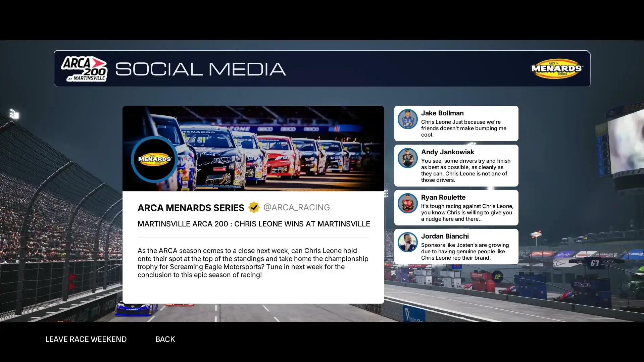Viewport: 644px width, 362px height.
Task: Click the Chris Leone Wins headline
Action: [253, 224]
